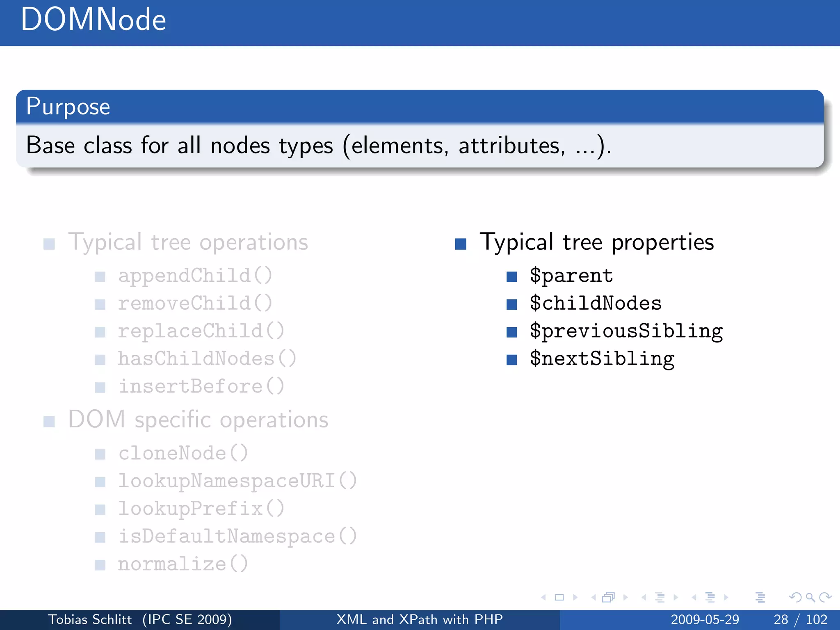Click 'XML and XPath with PHP' footer title
840x630 pixels.
click(x=420, y=619)
